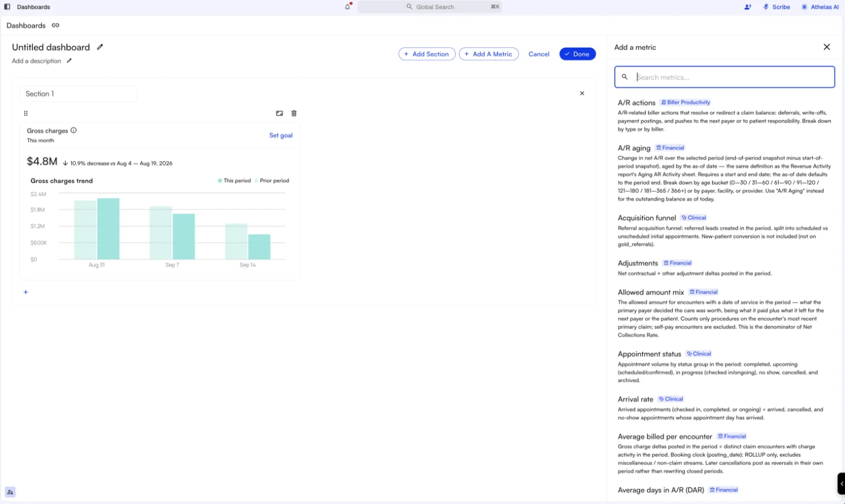Remove Section 1 with the X icon

point(582,93)
